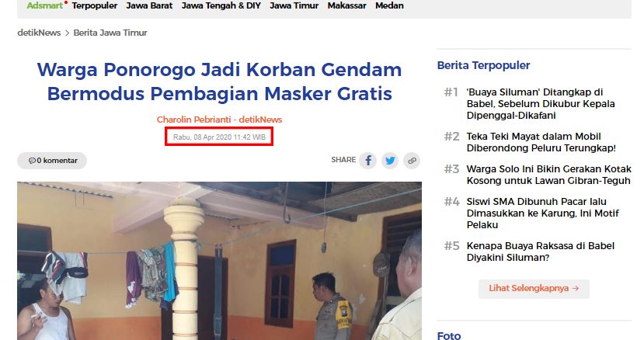Open Jawa Tengah & DIY section
644x340 pixels.
click(221, 5)
